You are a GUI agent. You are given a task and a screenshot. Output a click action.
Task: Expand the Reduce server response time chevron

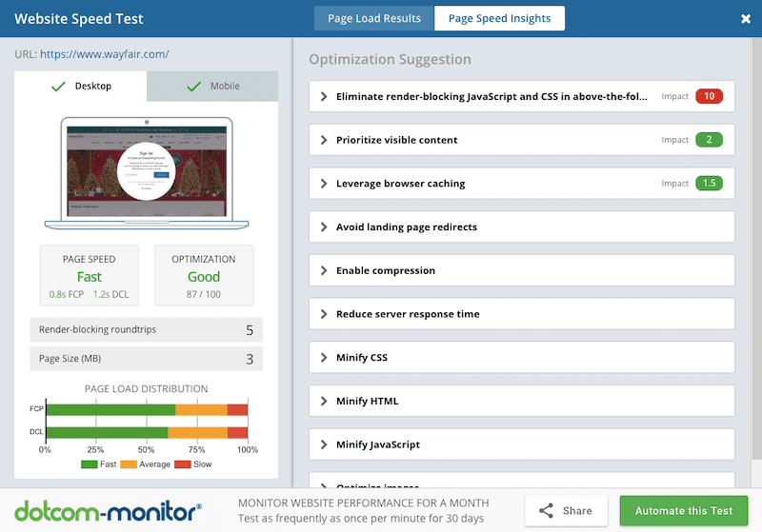[324, 314]
